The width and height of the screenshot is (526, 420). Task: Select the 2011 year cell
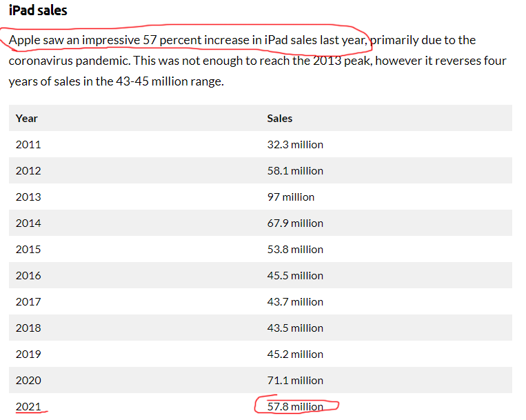(x=28, y=145)
